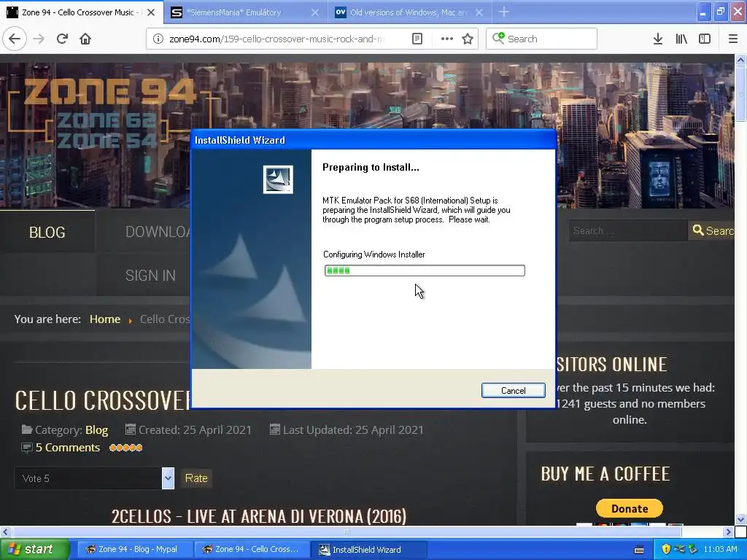The image size is (747, 560).
Task: Click the vertical scrollbar up arrow
Action: coord(741,60)
